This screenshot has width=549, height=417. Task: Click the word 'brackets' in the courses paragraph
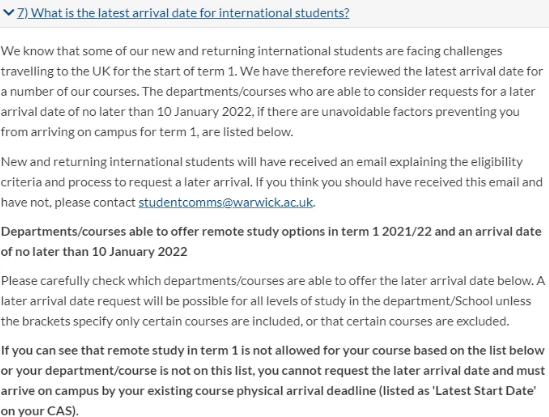(x=46, y=321)
